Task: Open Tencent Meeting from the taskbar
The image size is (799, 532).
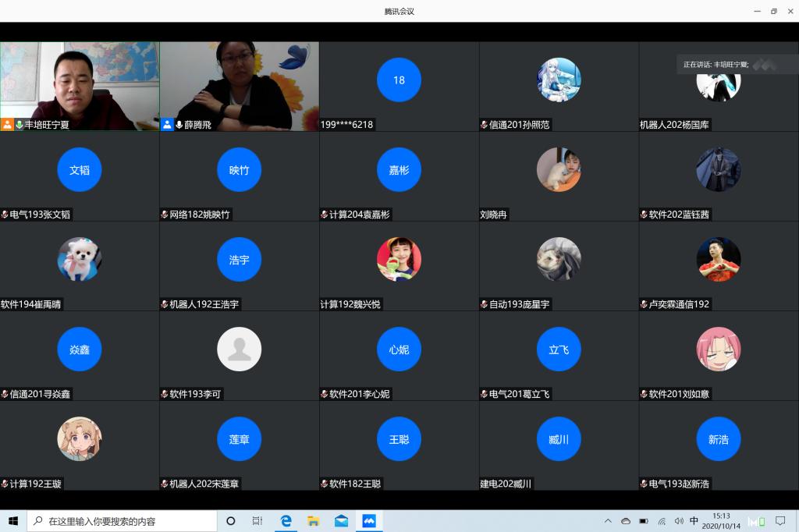Action: (369, 521)
